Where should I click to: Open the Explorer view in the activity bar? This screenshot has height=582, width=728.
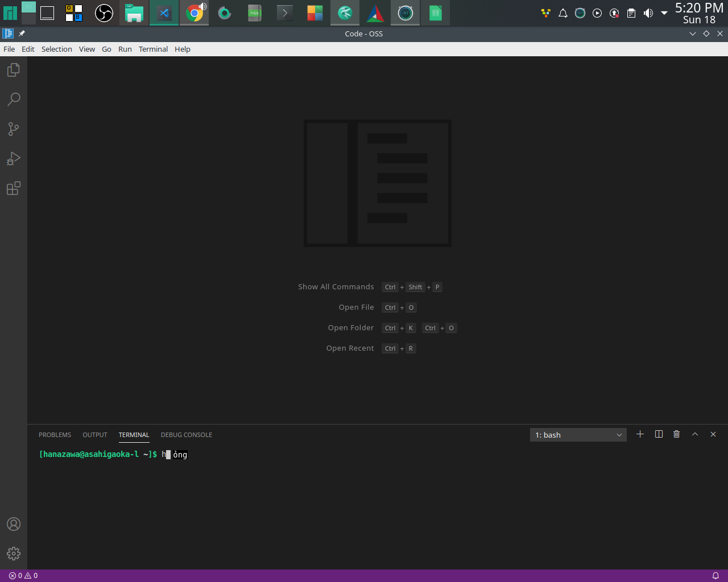click(x=14, y=69)
